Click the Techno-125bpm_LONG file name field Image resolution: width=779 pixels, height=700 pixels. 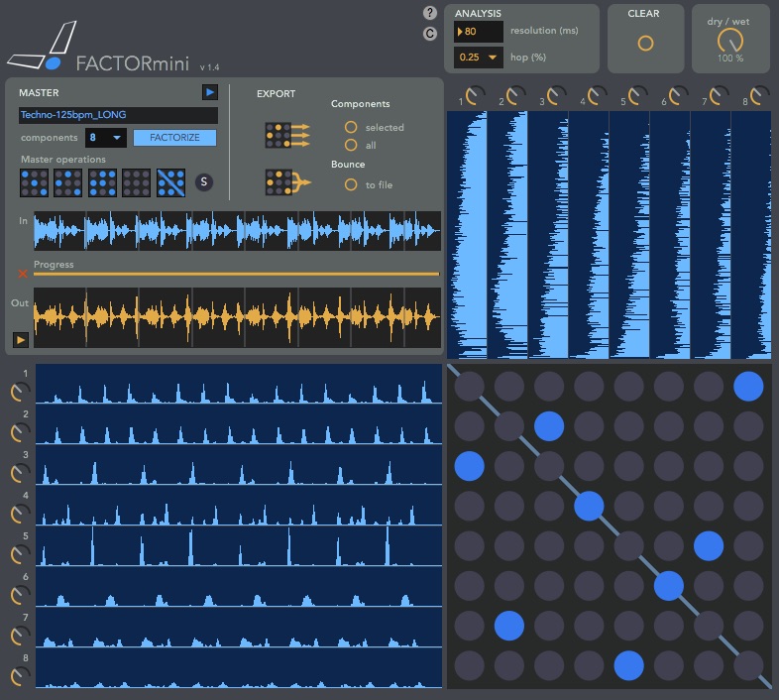coord(117,115)
